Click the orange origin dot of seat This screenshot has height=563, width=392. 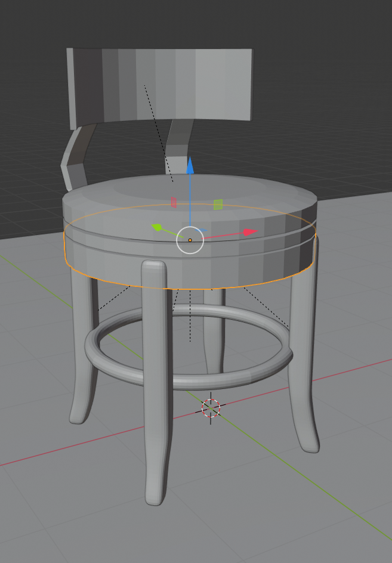click(x=190, y=240)
